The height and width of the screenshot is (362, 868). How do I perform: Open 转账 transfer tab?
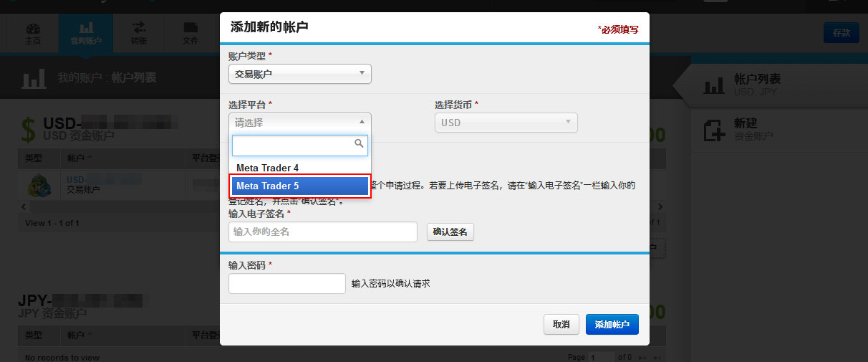pyautogui.click(x=139, y=34)
